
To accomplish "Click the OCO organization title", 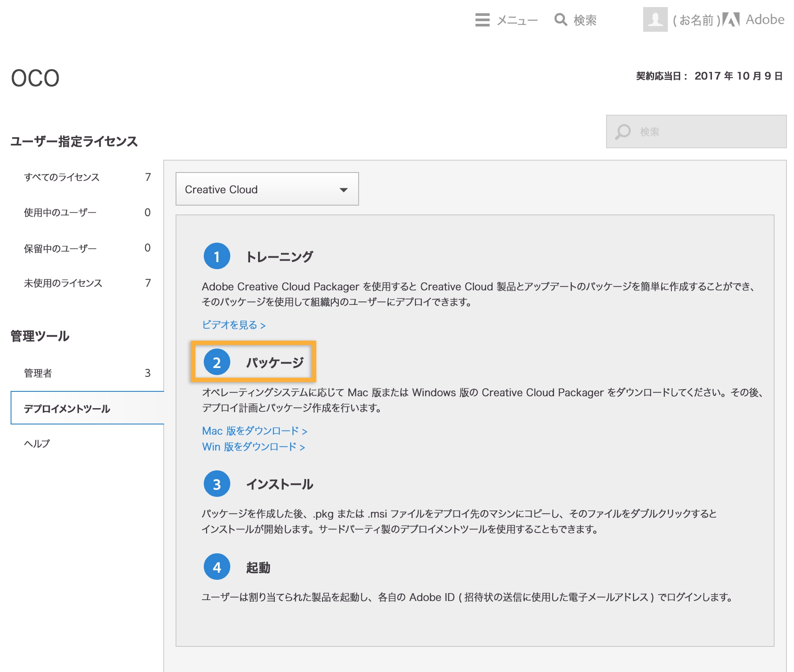I will pyautogui.click(x=35, y=79).
